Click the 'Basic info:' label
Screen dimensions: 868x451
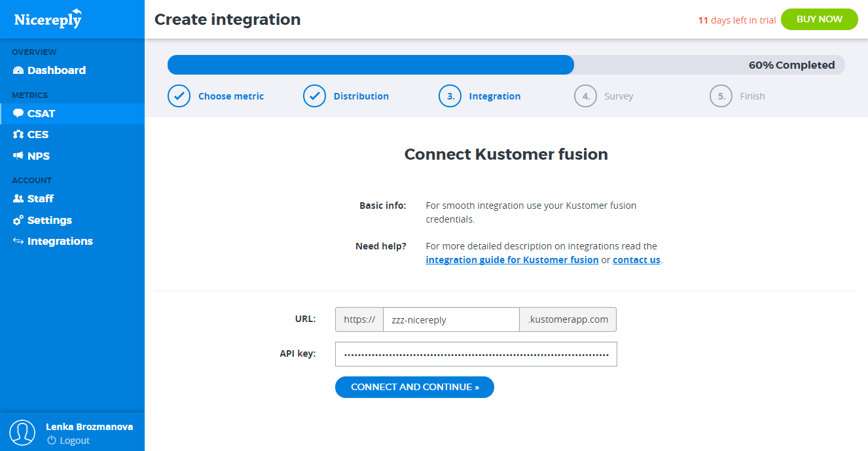point(383,206)
